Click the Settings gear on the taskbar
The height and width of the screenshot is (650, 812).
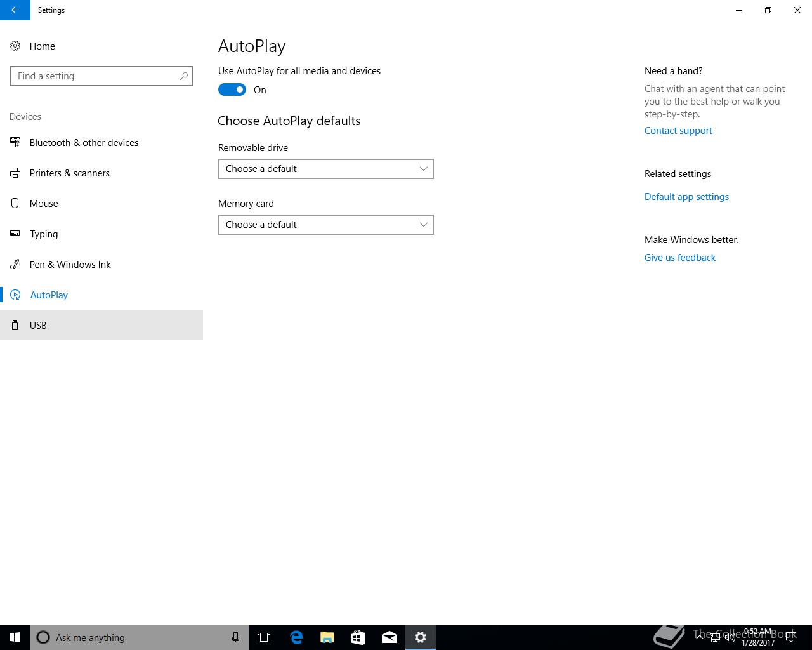(420, 637)
